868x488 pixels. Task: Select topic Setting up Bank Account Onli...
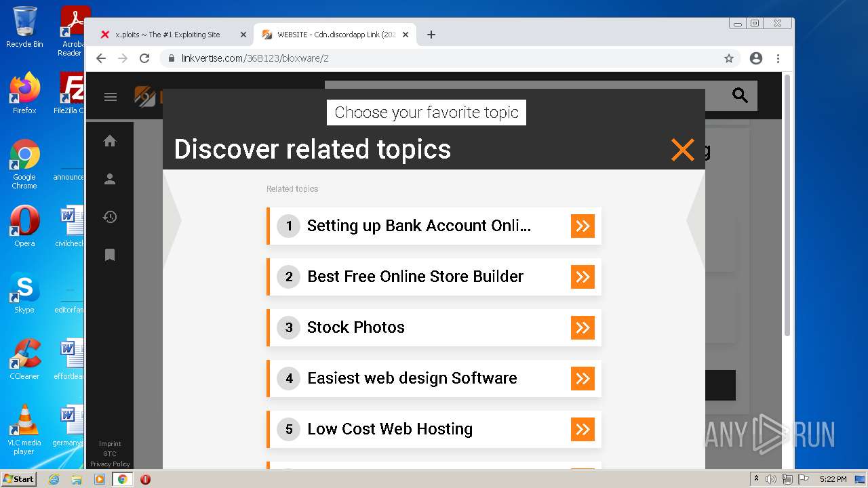point(434,226)
